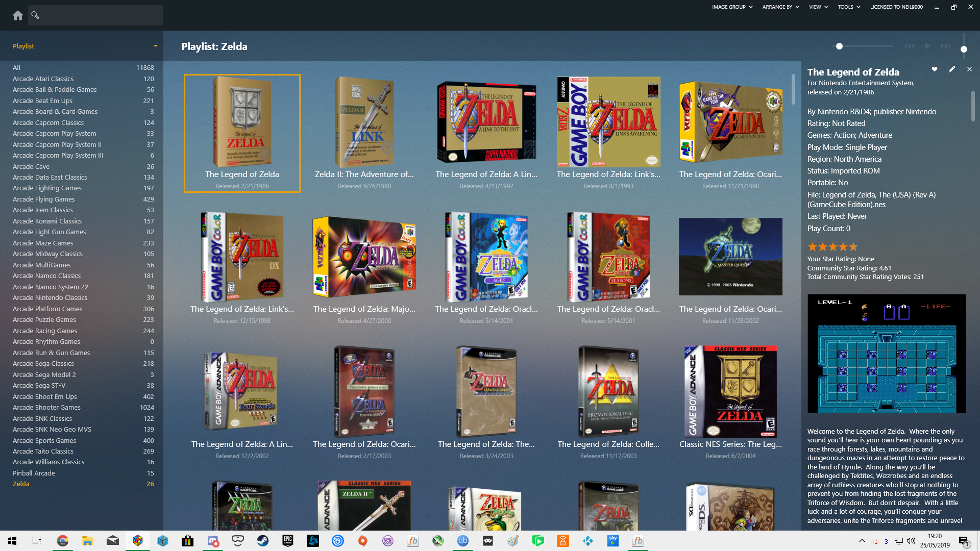This screenshot has width=980, height=551.
Task: Expand the Playlist sidebar selector dropdown
Action: (155, 46)
